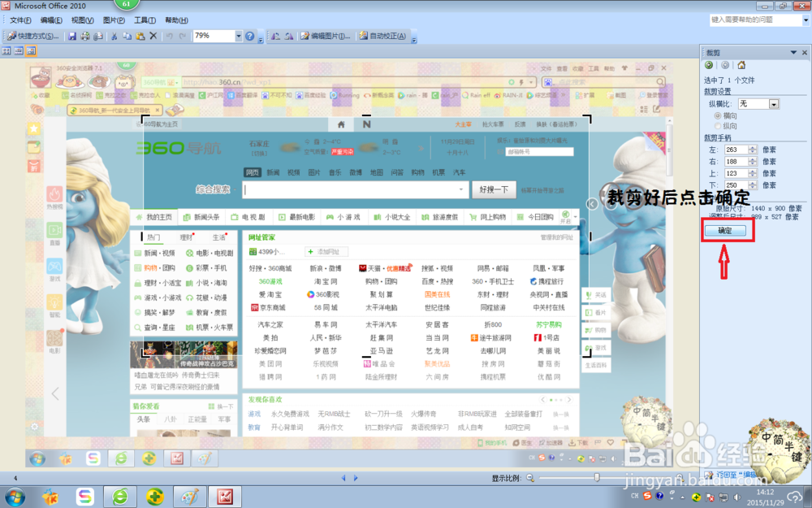This screenshot has height=508, width=812.
Task: Click the 上 value field showing 123
Action: [736, 174]
